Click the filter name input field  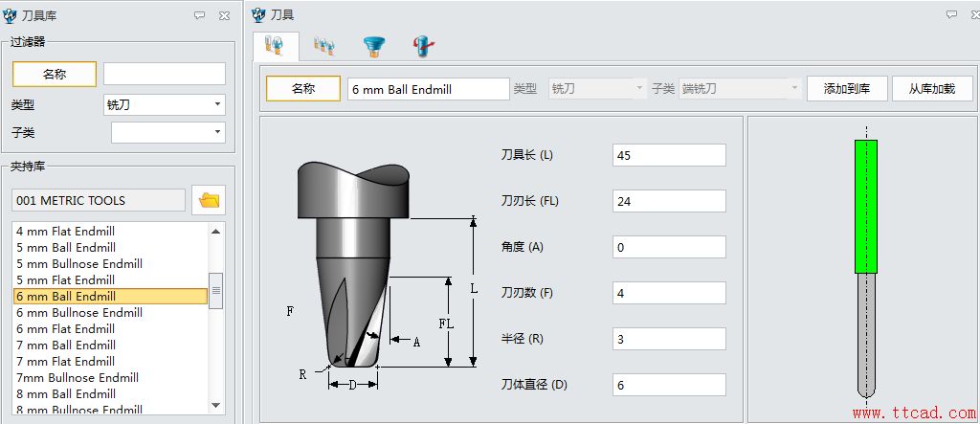click(x=165, y=74)
